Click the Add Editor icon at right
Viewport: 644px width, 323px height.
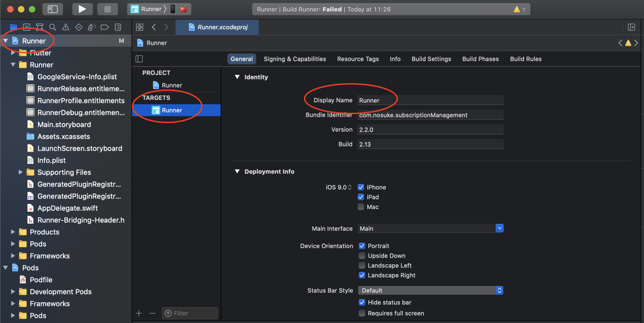(631, 27)
